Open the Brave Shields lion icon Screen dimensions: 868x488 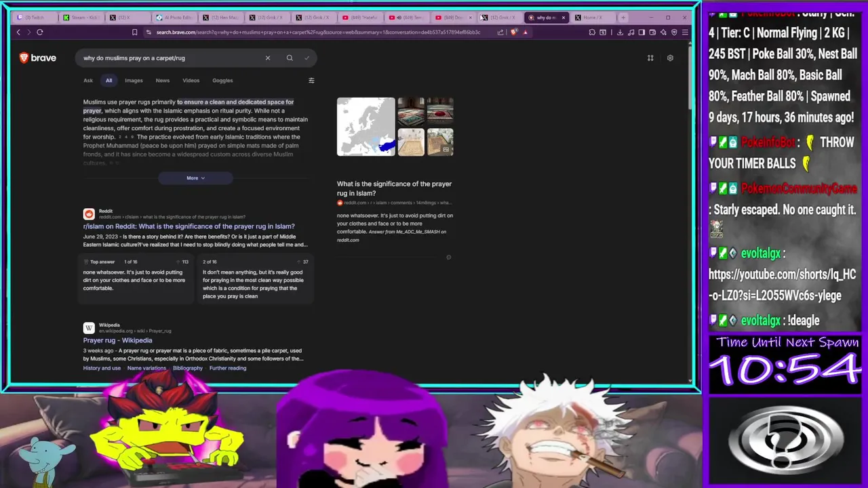point(514,32)
